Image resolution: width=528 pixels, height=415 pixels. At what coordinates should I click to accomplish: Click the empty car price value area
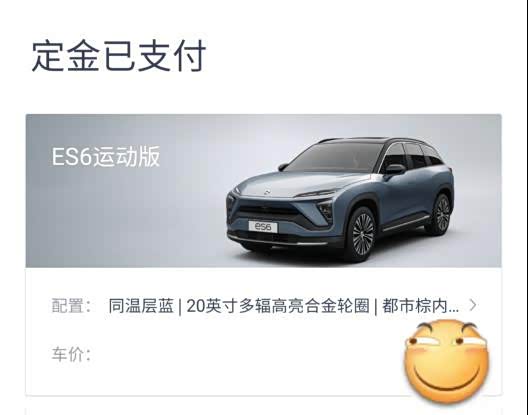coord(246,354)
